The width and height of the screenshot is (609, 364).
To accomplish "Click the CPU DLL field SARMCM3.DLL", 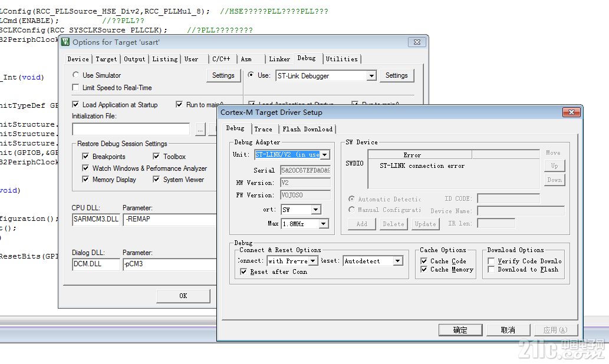I will coord(96,219).
